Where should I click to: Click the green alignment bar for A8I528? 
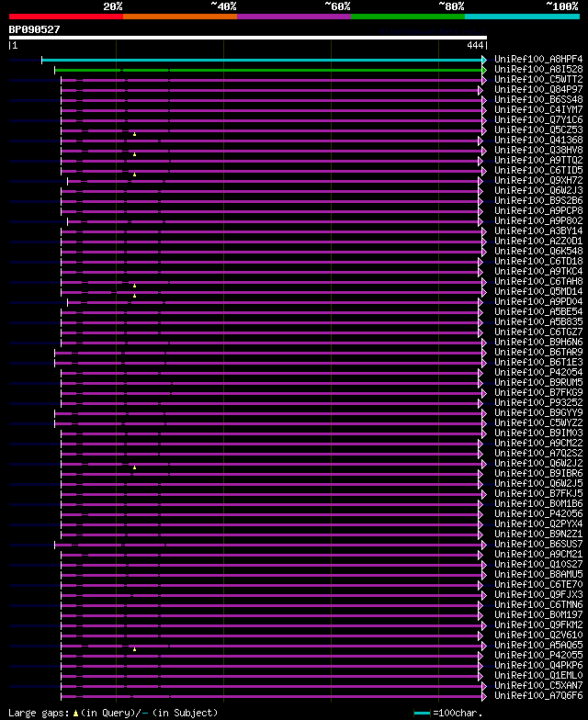[x=268, y=70]
